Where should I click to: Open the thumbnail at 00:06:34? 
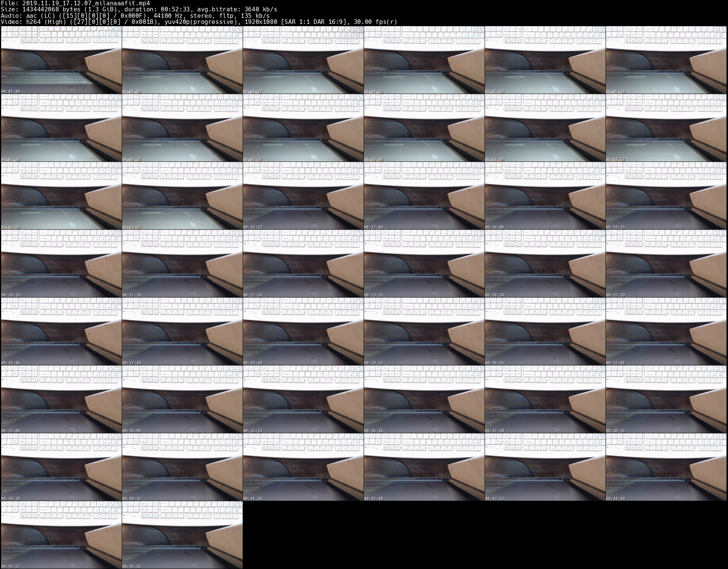pyautogui.click(x=666, y=60)
